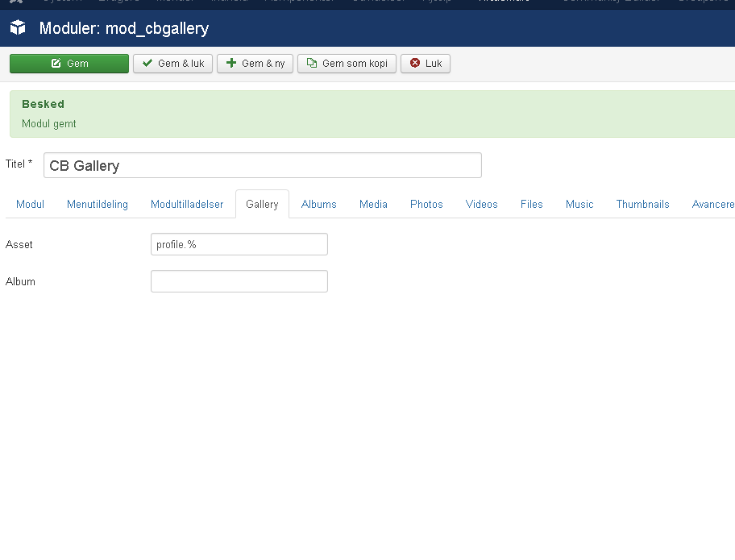The image size is (735, 560).
Task: Save module as copy with Gem som kopi
Action: 347,64
